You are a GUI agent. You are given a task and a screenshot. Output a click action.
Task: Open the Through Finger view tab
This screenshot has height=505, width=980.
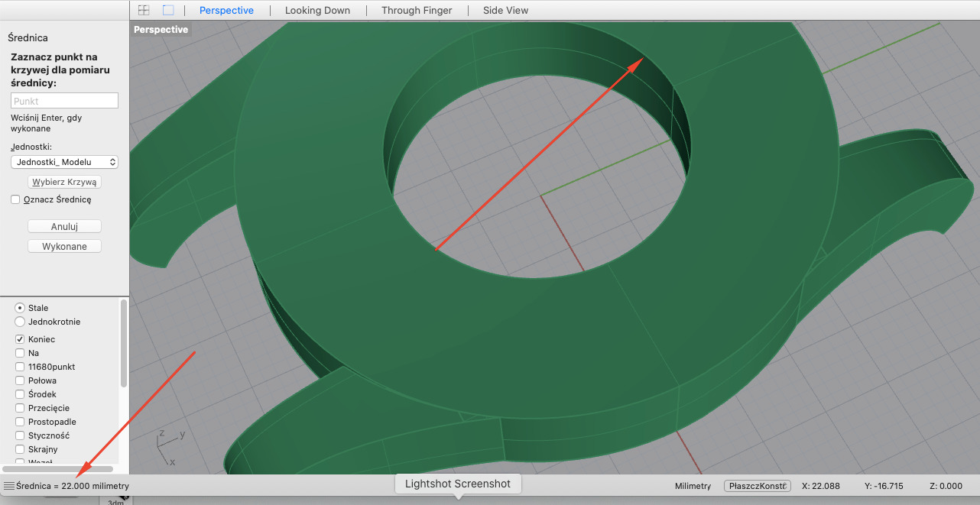pos(417,10)
